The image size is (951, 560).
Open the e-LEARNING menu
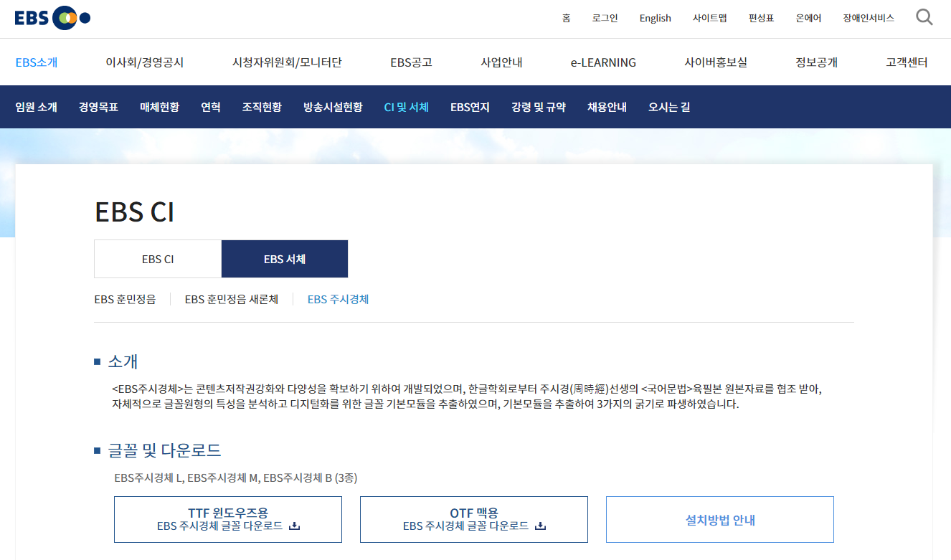(602, 62)
